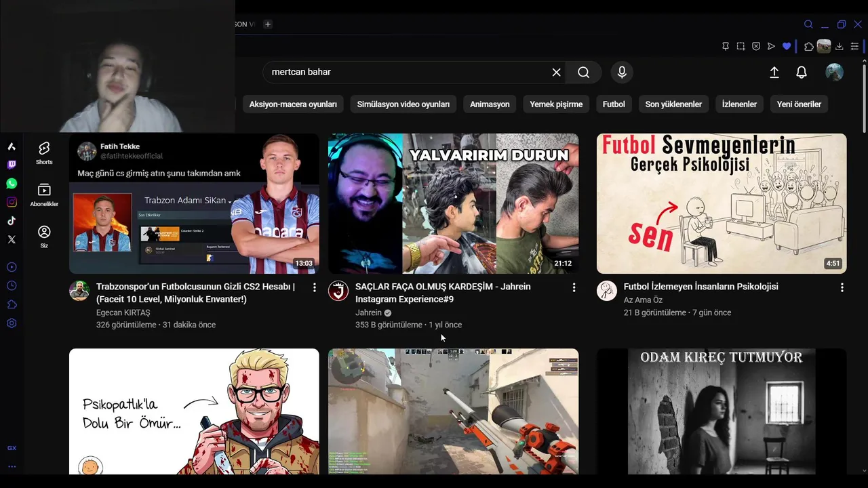Open extensions puzzle icon in toolbar
Screen dimensions: 868x488
(x=809, y=46)
